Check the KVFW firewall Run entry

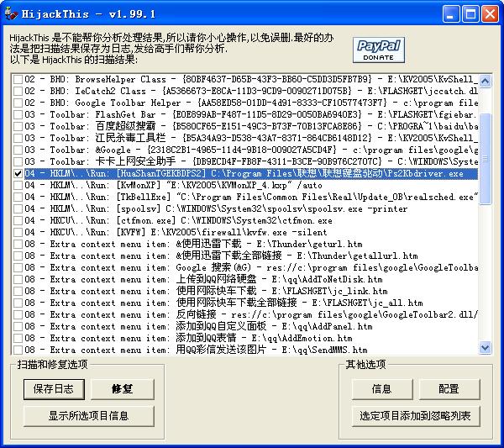[x=18, y=232]
